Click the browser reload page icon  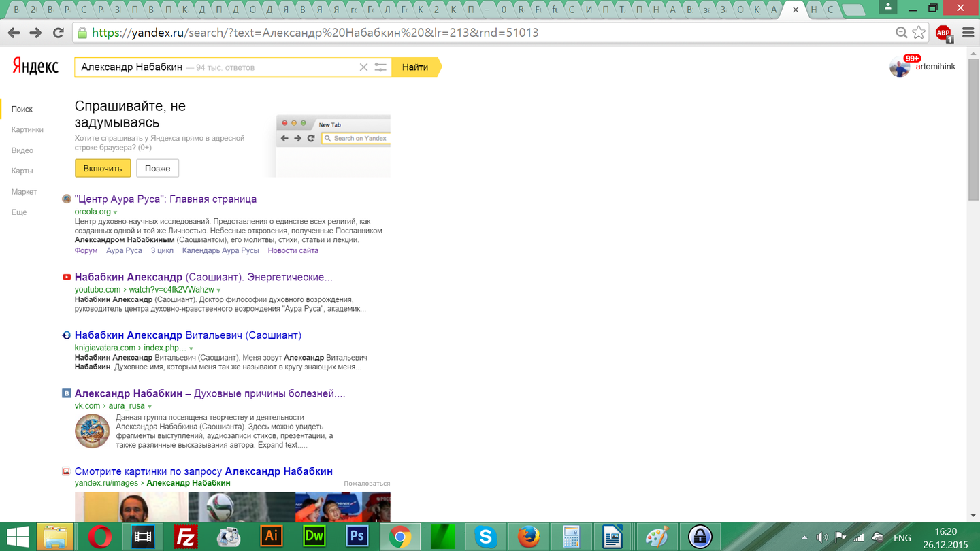pos(59,33)
